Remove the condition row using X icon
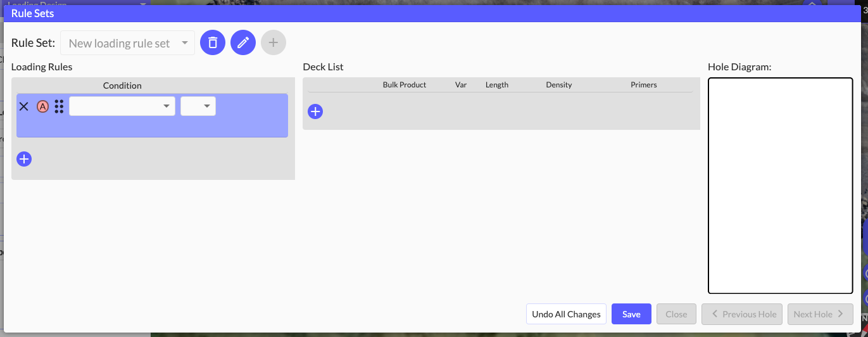The image size is (868, 337). pyautogui.click(x=24, y=106)
